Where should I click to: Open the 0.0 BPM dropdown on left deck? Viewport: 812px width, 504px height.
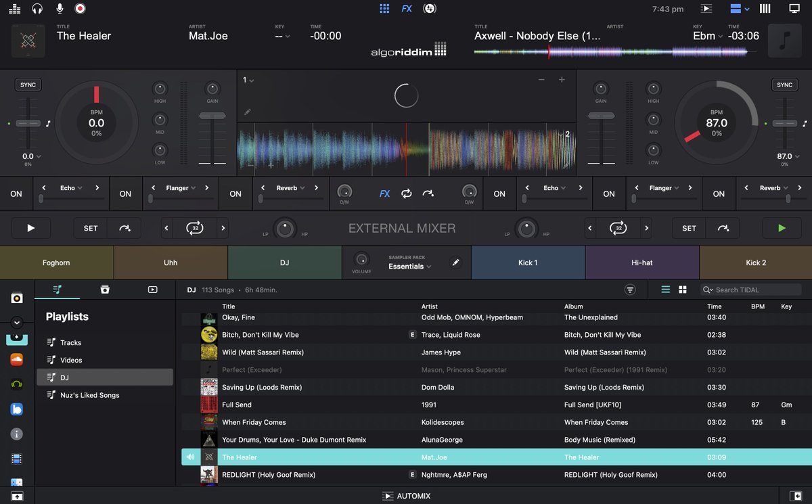pyautogui.click(x=31, y=156)
